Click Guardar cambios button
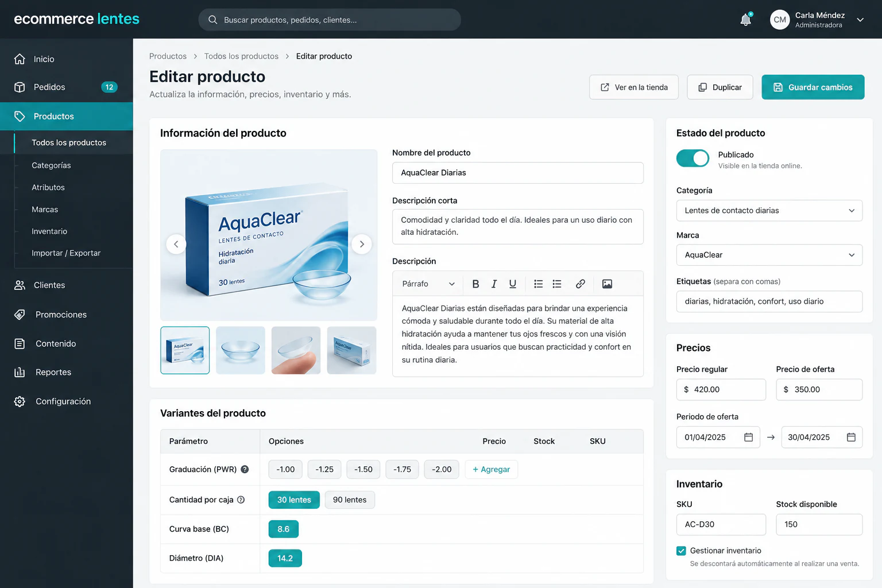 tap(813, 87)
